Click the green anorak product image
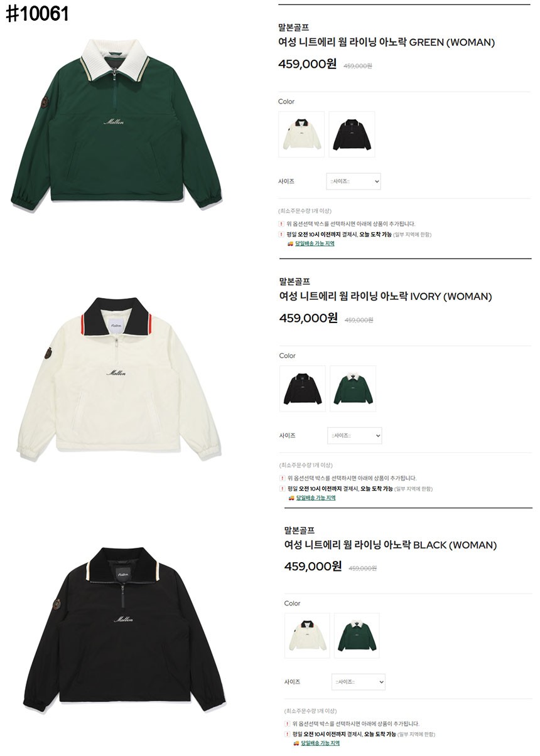Screen dimensions: 540x756 coord(117,125)
